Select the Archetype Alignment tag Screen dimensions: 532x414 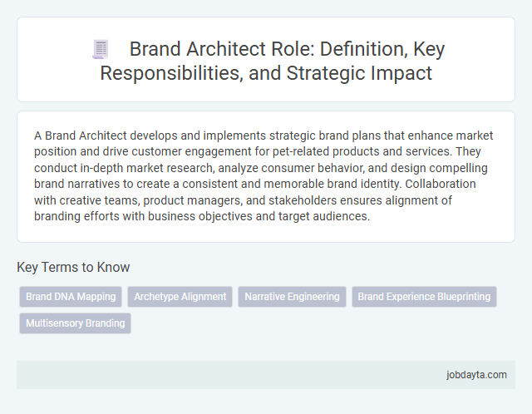(x=180, y=297)
